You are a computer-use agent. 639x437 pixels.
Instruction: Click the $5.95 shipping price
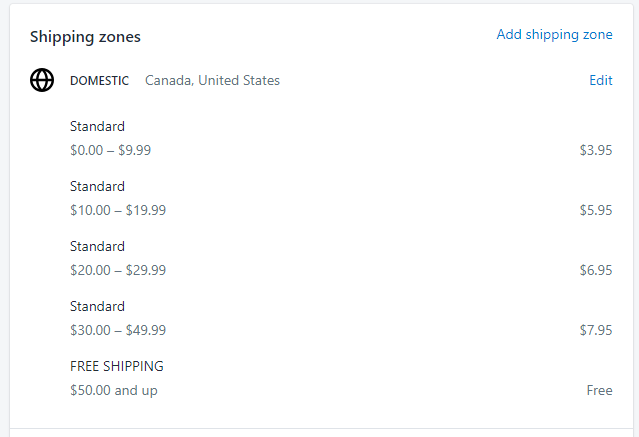coord(596,210)
